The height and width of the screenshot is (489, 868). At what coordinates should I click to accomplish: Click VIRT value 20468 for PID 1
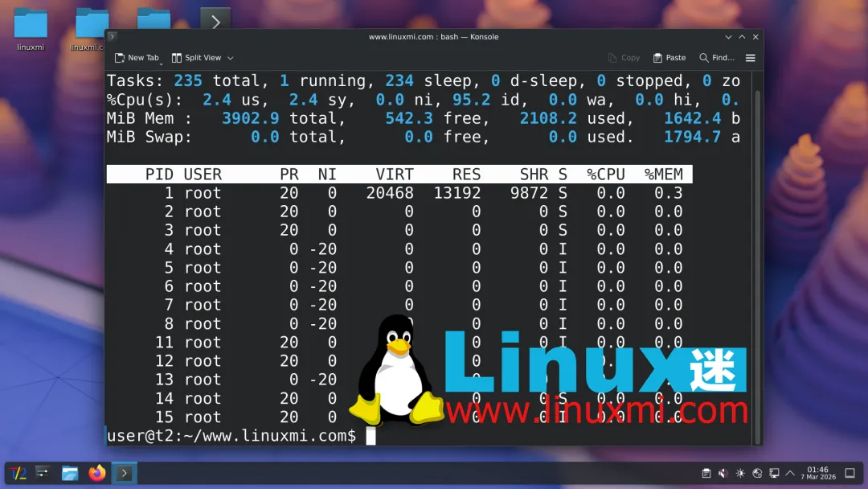(390, 193)
